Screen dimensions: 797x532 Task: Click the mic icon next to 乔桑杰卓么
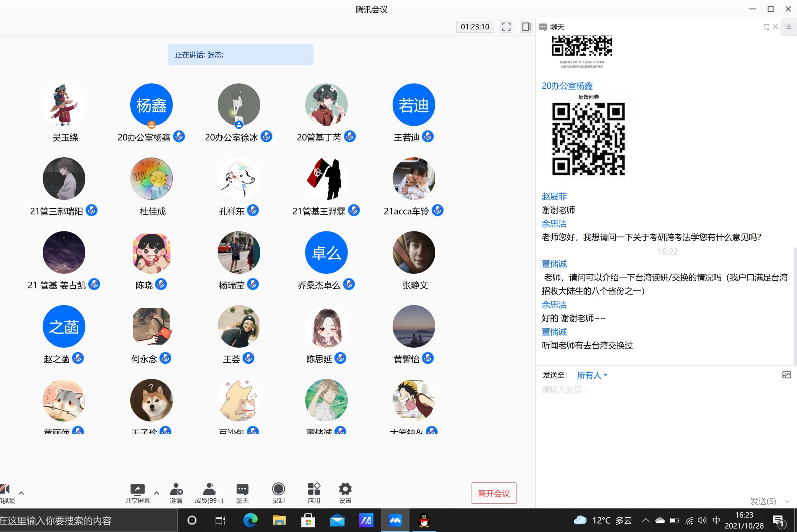pos(349,284)
